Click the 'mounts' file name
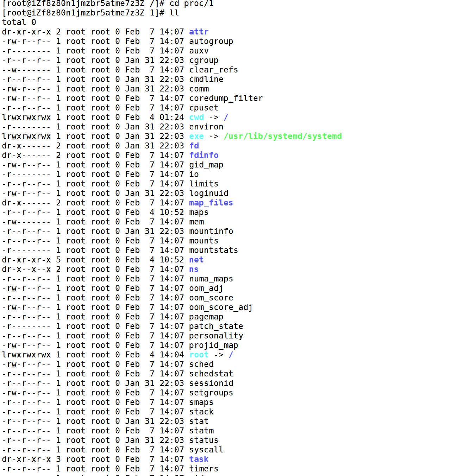 (x=204, y=241)
